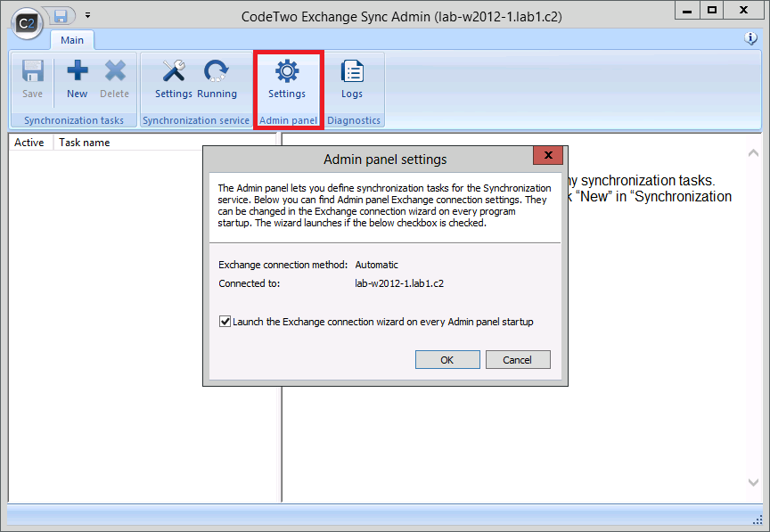Viewport: 770px width, 532px height.
Task: Click the Delete task button
Action: tap(114, 79)
